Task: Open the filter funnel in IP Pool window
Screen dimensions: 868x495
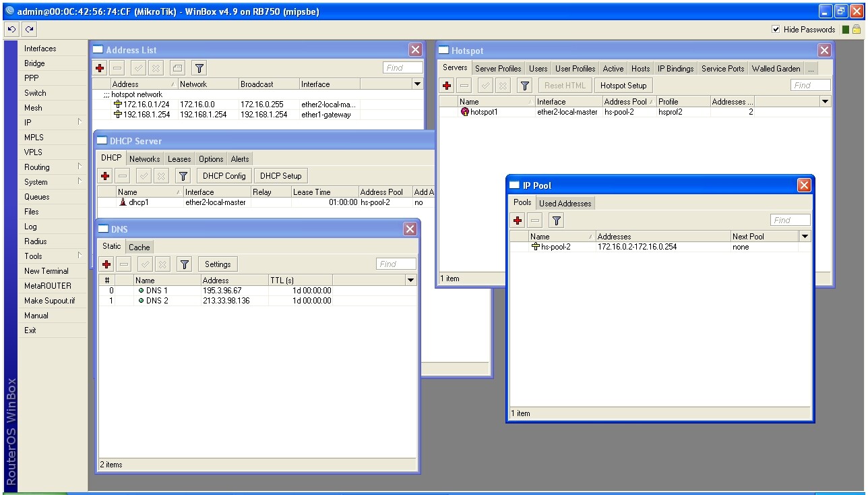Action: (556, 221)
